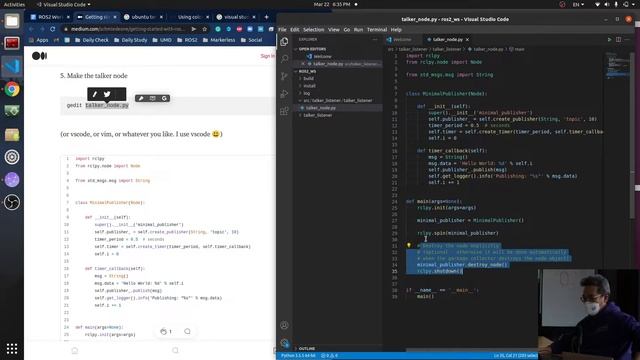The image size is (640, 360).
Task: Select talker_node.py in the ROS2_WS tree
Action: (338, 108)
